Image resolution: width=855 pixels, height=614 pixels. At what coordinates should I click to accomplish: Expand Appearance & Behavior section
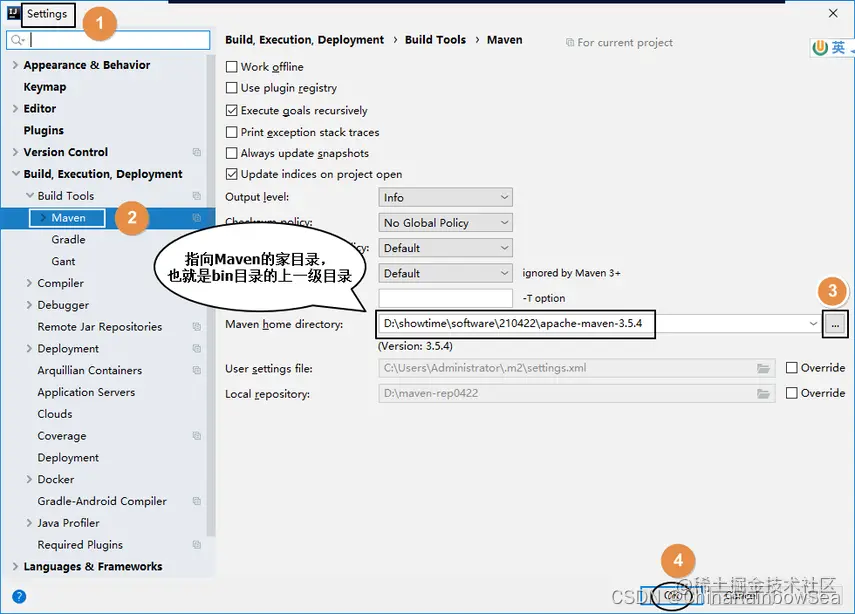[x=15, y=65]
